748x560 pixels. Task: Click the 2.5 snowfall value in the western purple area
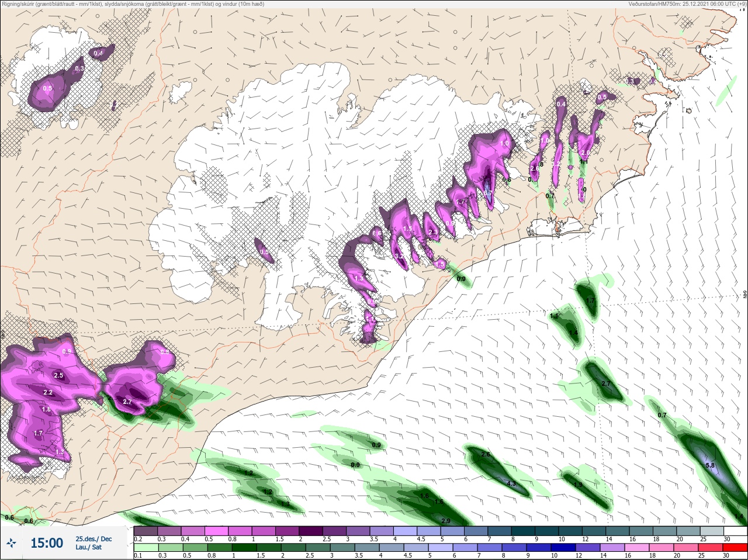[x=58, y=375]
